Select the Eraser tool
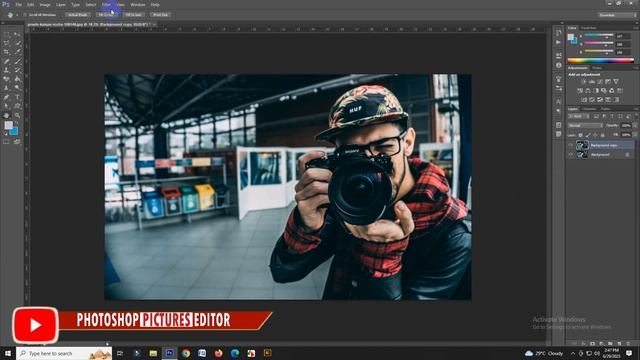640x360 pixels. coord(7,79)
